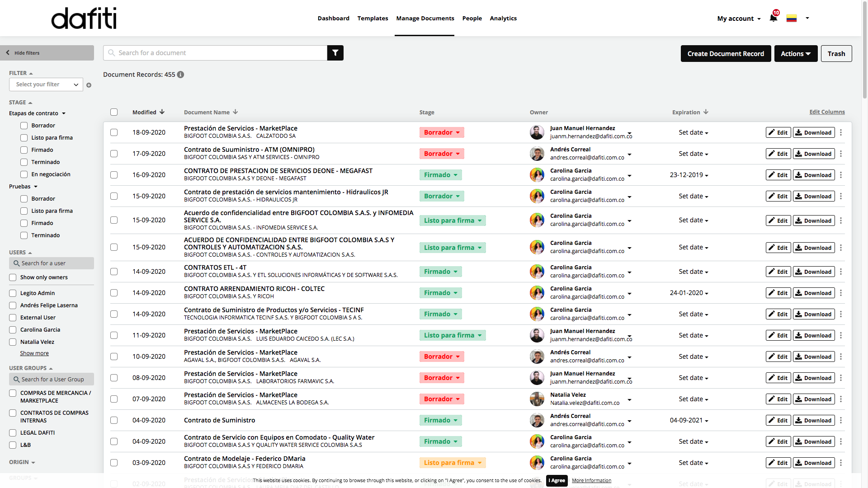868x488 pixels.
Task: Sort by Document Name arrow
Action: (235, 112)
